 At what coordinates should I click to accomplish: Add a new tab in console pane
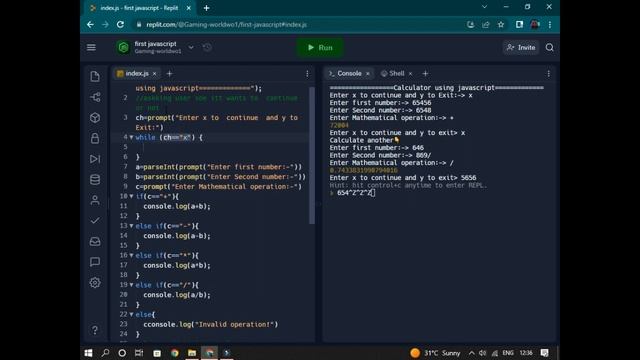coord(425,73)
